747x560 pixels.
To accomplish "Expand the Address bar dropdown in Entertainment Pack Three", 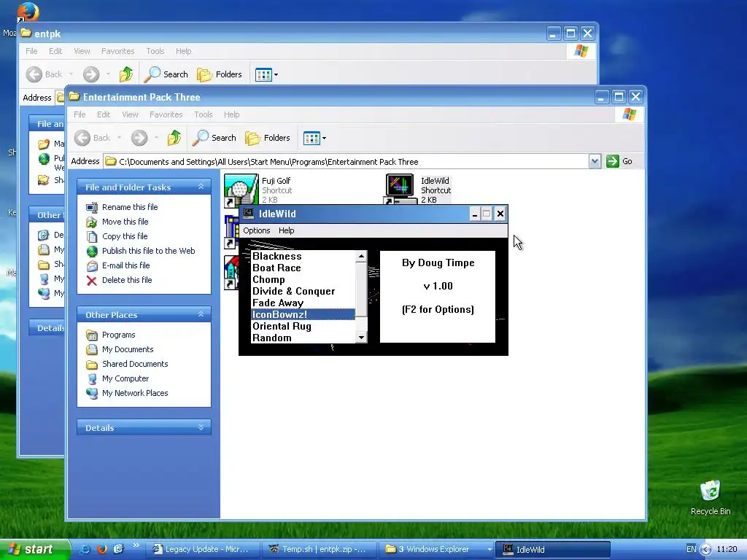I will (x=595, y=161).
